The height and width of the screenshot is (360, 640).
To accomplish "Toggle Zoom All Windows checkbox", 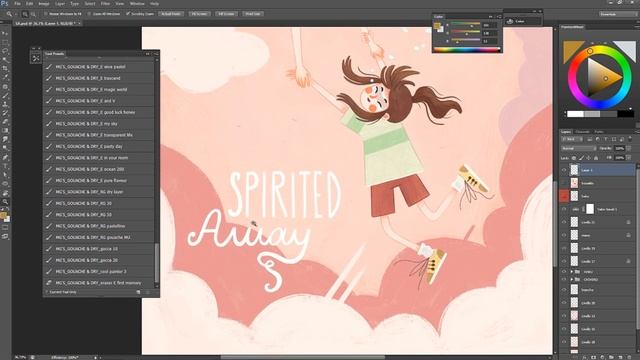I will click(x=89, y=14).
